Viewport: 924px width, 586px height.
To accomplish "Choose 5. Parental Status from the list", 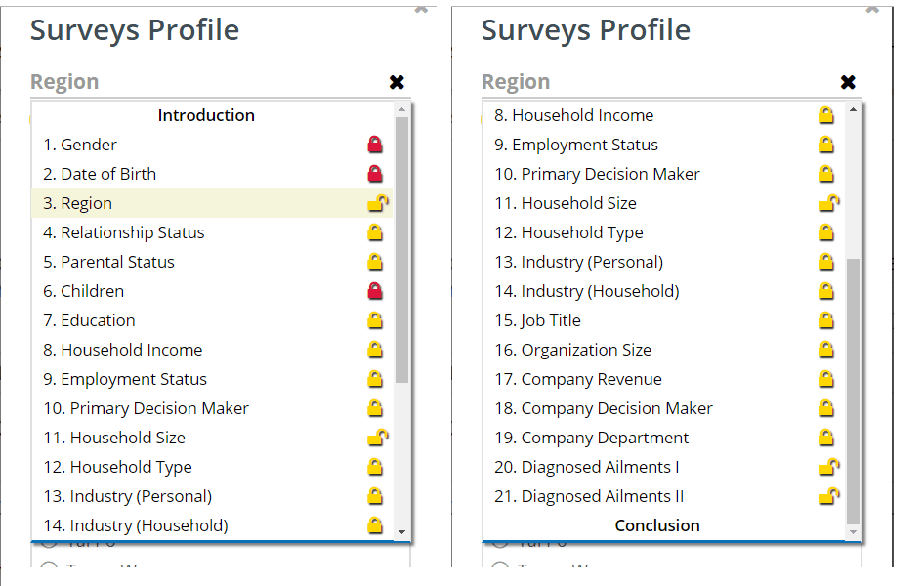I will pos(108,263).
